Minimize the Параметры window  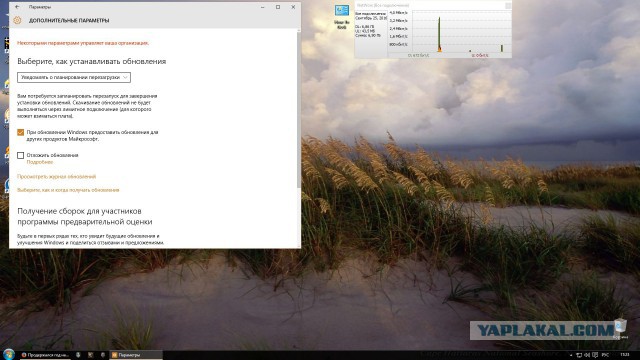pos(262,7)
